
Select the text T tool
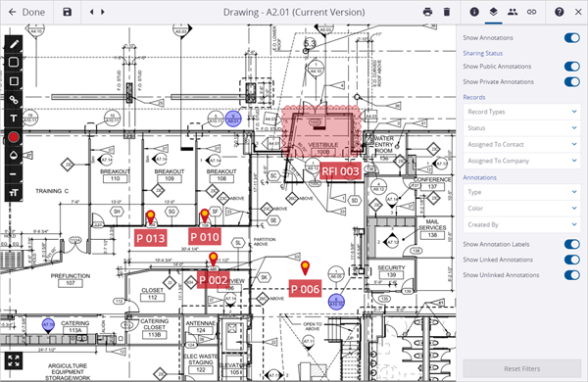[14, 119]
